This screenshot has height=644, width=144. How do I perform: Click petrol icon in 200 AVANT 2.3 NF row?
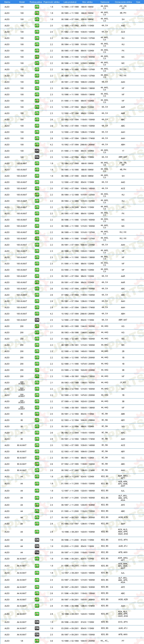point(37,408)
